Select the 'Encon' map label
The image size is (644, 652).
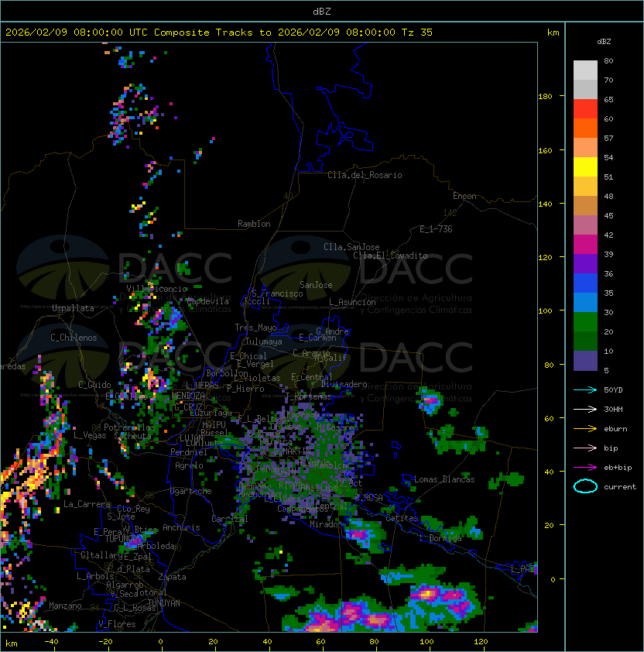tap(464, 196)
